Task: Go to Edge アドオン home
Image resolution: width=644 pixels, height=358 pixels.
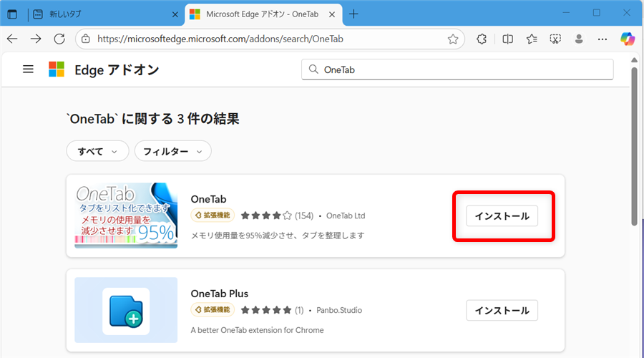Action: coord(117,70)
